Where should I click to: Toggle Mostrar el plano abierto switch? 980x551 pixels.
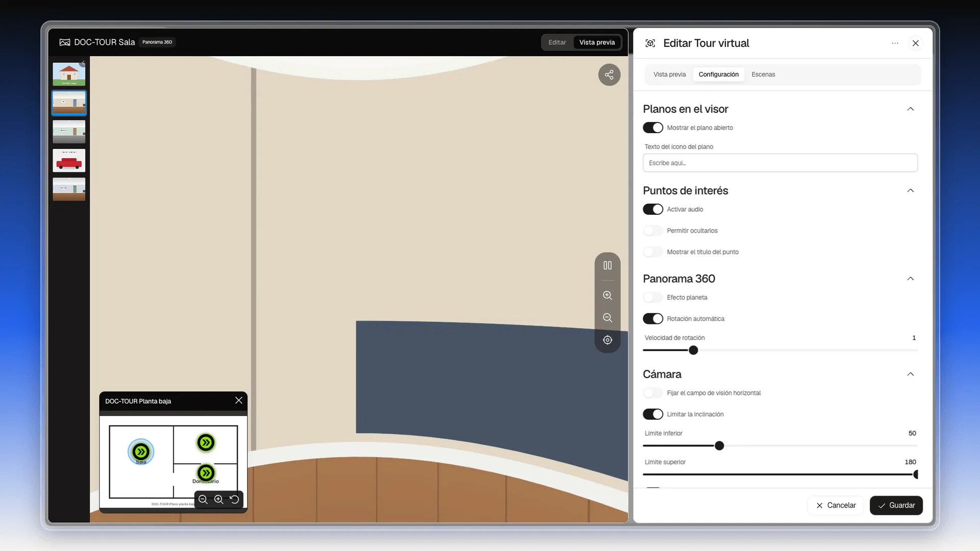pos(653,128)
